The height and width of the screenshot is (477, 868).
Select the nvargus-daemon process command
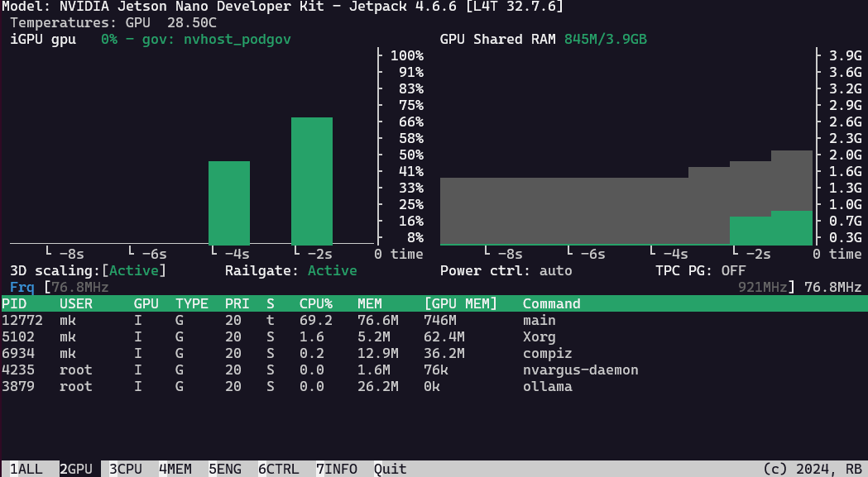(580, 370)
